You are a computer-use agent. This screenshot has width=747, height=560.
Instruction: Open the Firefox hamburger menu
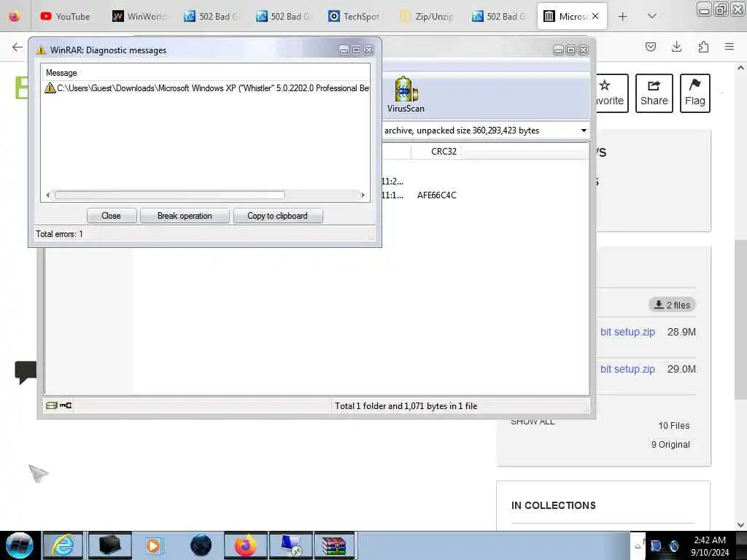tap(729, 47)
